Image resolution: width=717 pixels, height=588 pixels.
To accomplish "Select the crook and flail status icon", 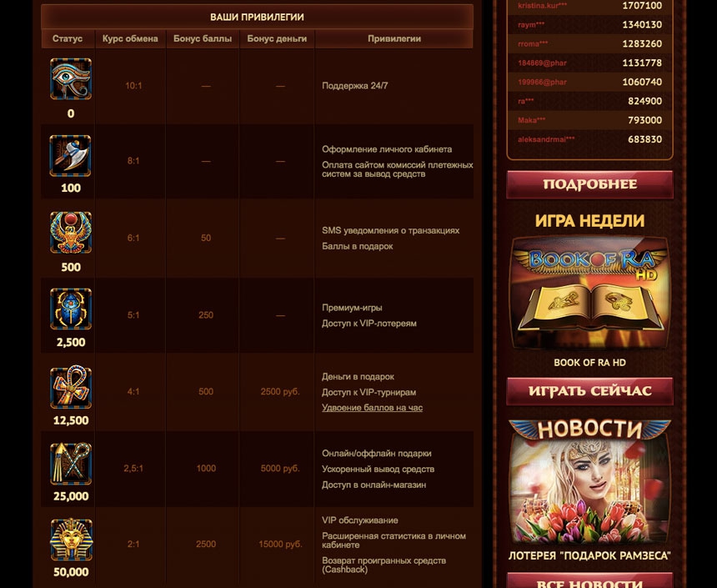I will click(x=70, y=464).
